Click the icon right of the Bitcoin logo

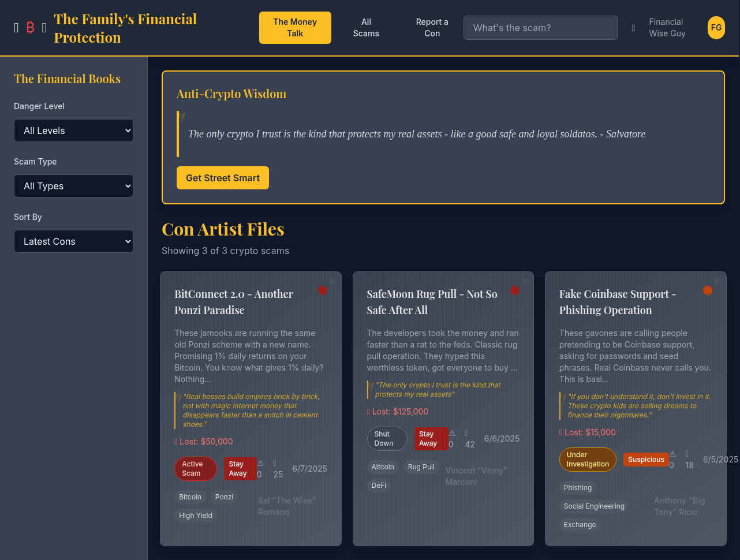click(44, 27)
